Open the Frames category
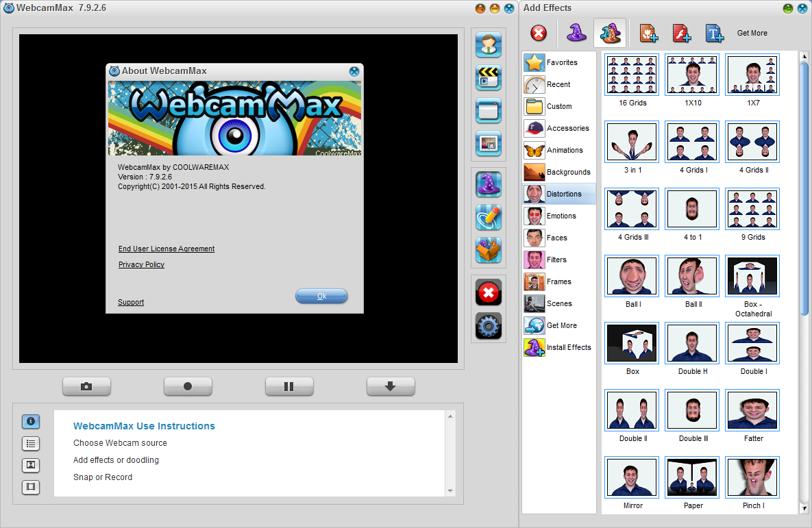The image size is (812, 528). click(559, 281)
